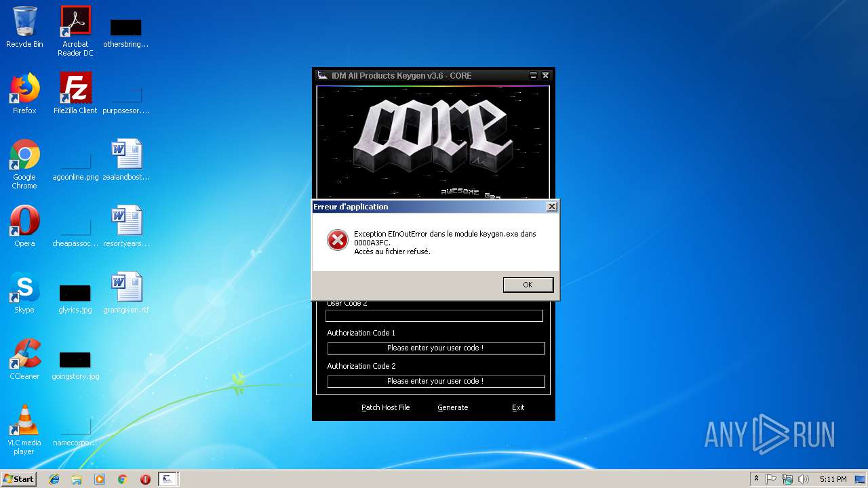
Task: Open the network tray icon
Action: click(787, 479)
